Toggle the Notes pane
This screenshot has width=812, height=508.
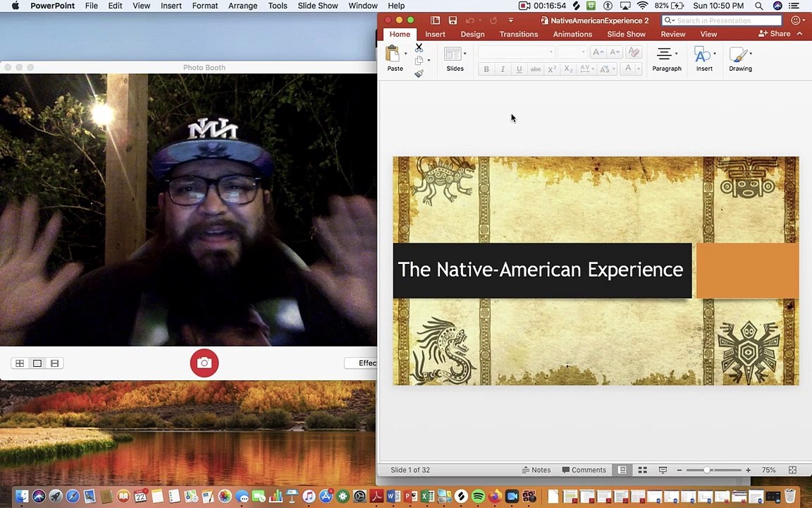click(x=536, y=470)
